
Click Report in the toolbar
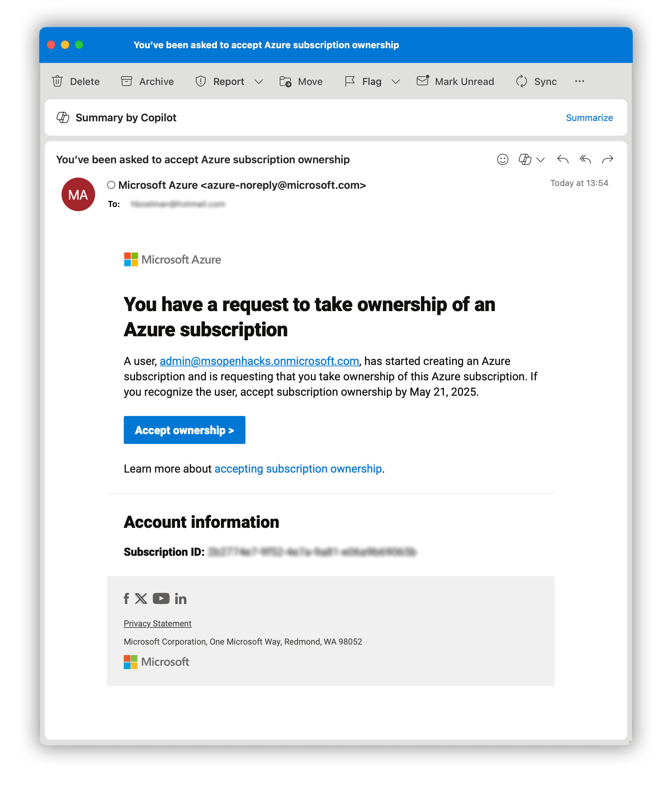[x=229, y=81]
